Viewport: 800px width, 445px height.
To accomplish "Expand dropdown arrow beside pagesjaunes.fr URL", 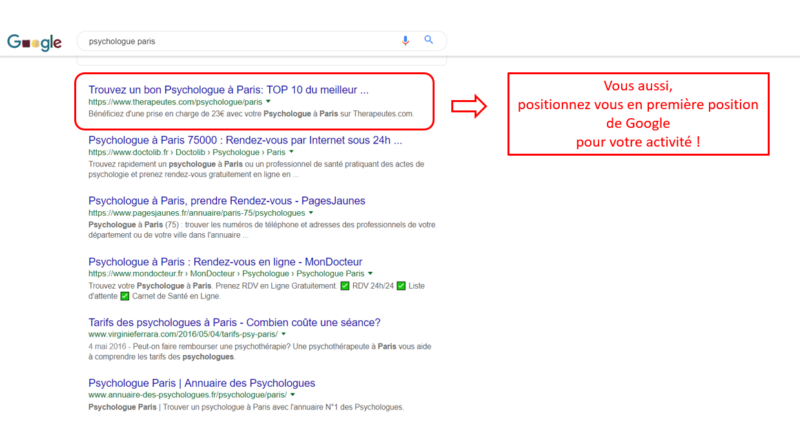I will tap(311, 213).
